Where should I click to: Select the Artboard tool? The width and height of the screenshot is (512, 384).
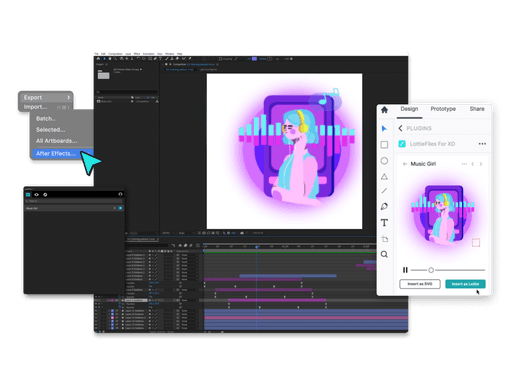coord(384,239)
